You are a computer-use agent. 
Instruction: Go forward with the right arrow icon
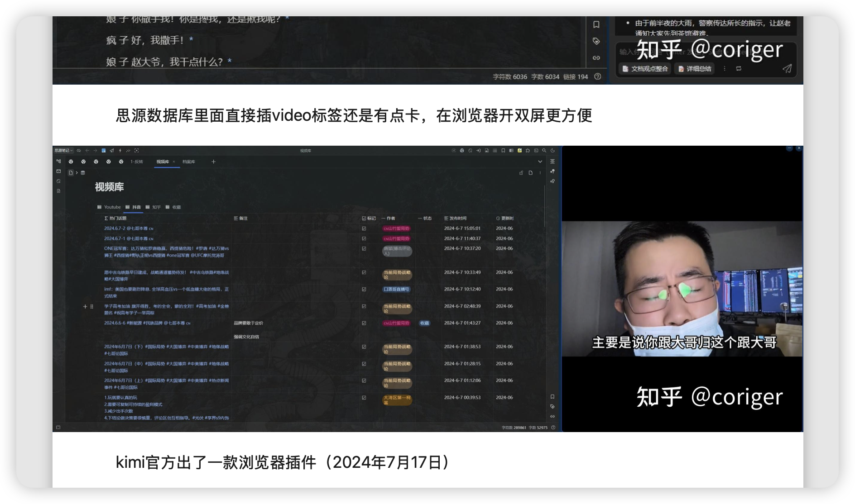[95, 150]
